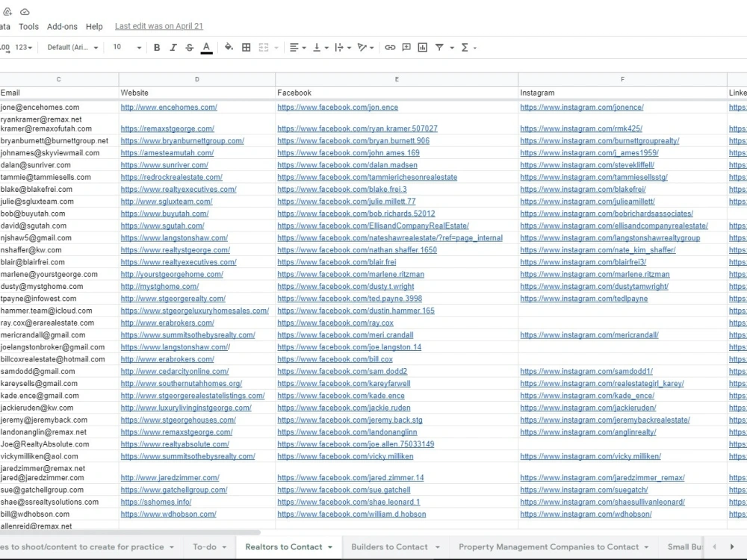Toggle bold formatting

pos(157,48)
